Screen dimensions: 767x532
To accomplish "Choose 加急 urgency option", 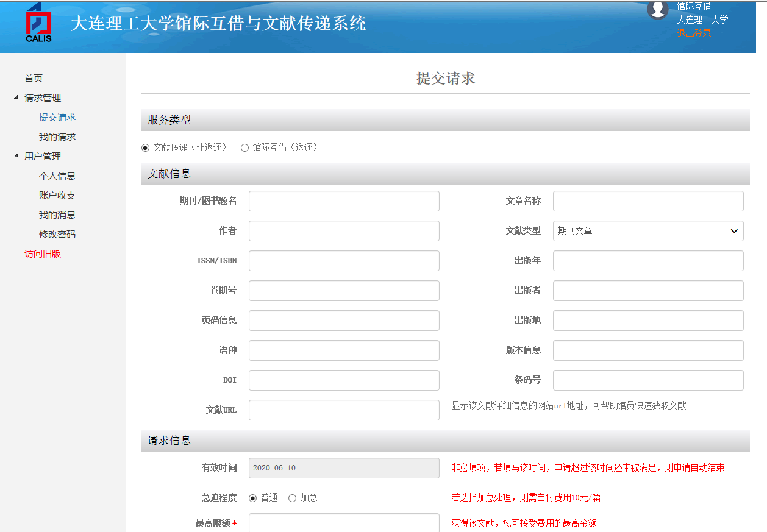I will tap(292, 498).
